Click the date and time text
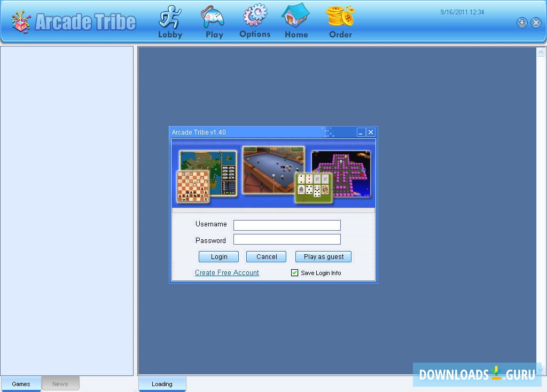The height and width of the screenshot is (392, 547). point(462,12)
